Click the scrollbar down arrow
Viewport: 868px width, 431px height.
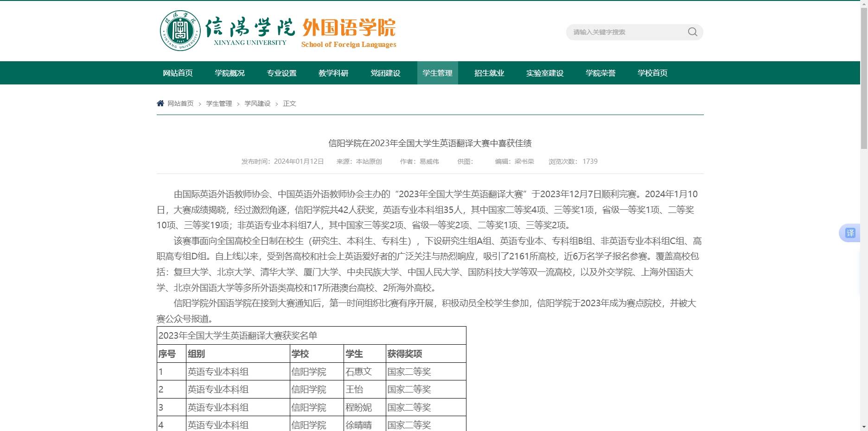point(864,427)
